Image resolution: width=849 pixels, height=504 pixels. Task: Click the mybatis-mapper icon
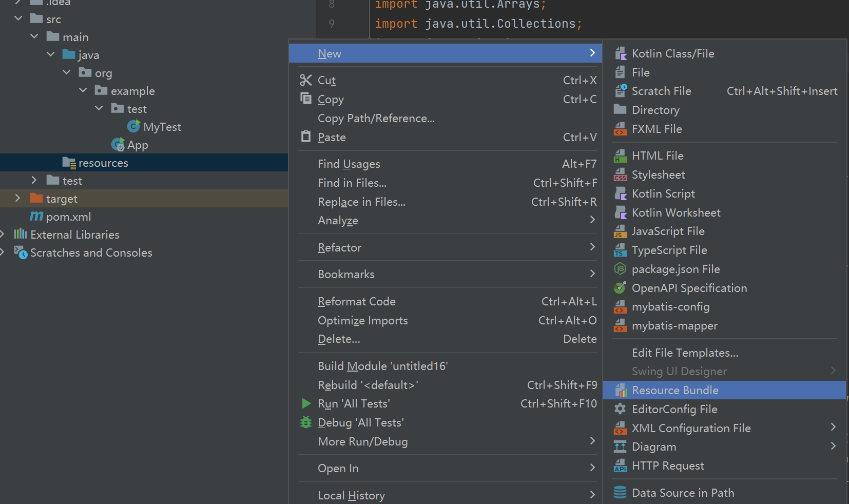pos(621,325)
